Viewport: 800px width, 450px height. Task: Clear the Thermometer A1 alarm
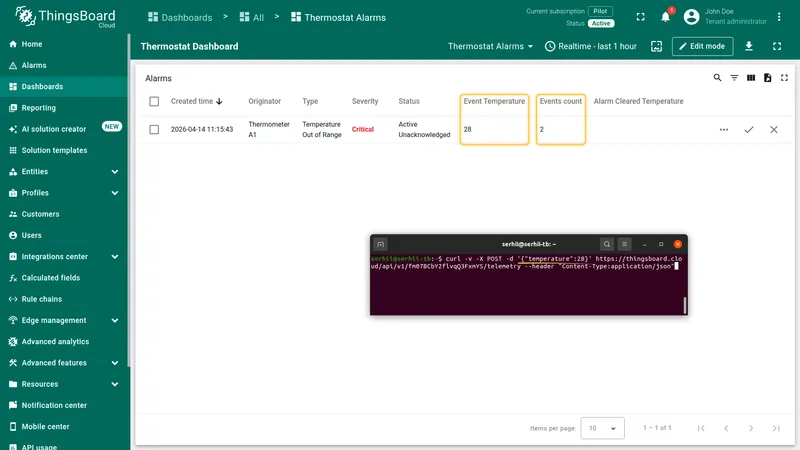[x=774, y=130]
